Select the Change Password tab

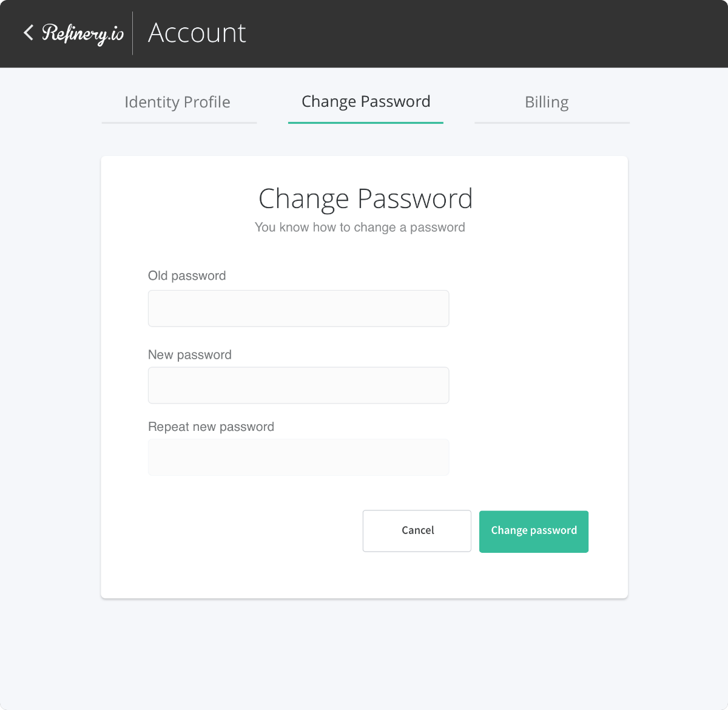[366, 101]
